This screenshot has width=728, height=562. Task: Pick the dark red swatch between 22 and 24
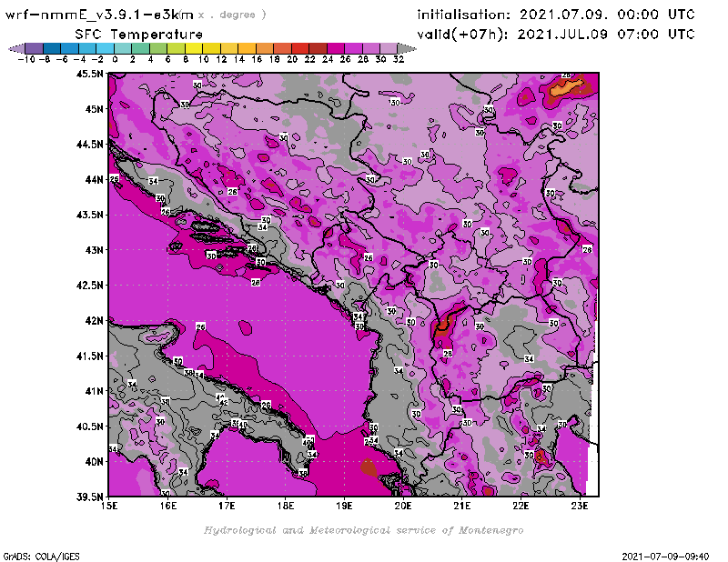coord(318,48)
